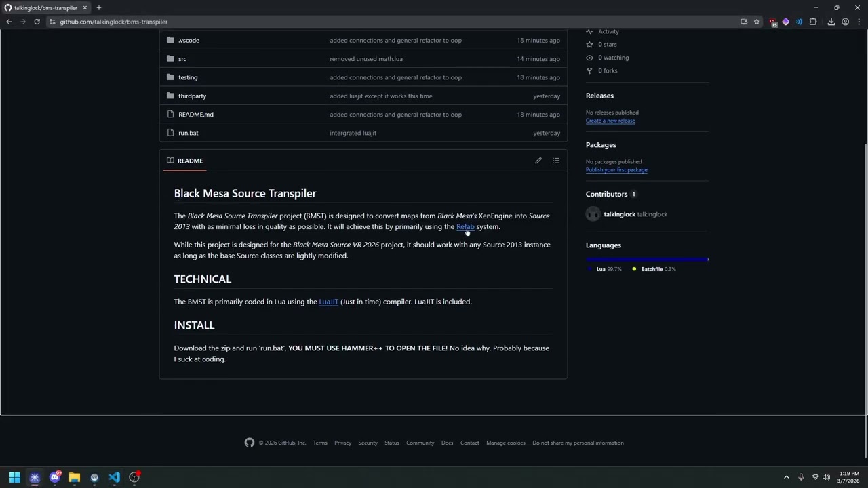Open the Extensions puzzle icon

click(813, 22)
